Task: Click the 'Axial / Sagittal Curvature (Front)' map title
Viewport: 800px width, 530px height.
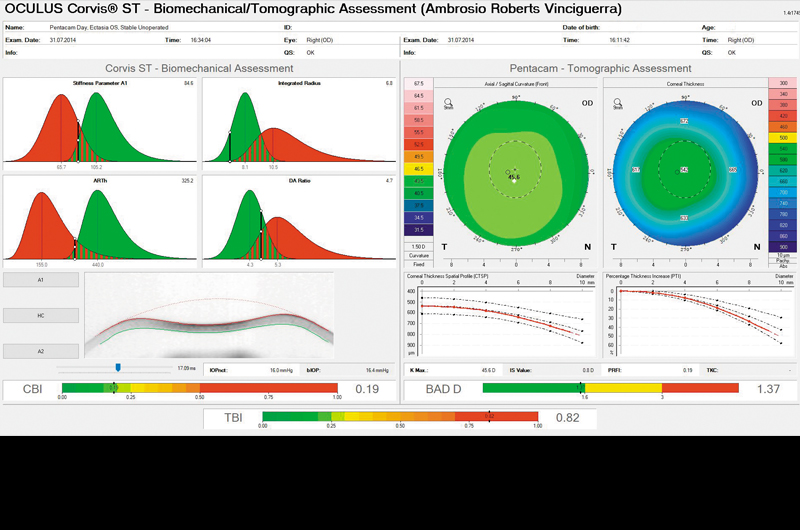Action: click(x=516, y=84)
